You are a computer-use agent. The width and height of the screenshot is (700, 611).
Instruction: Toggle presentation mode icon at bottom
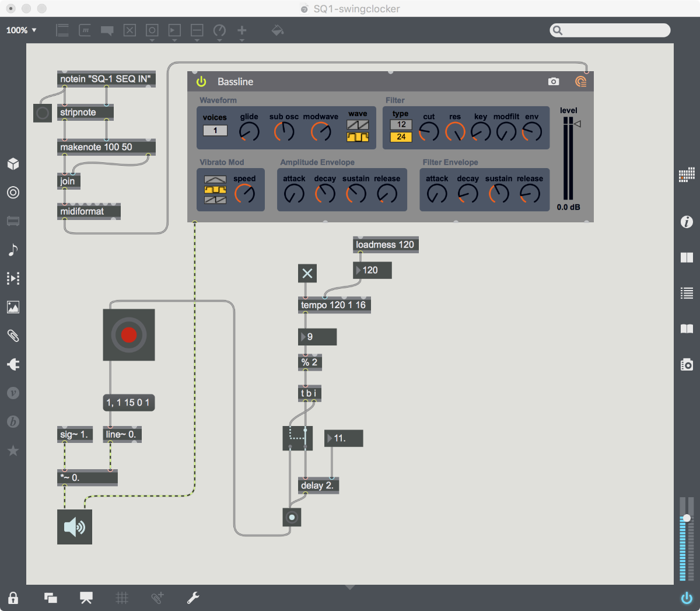tap(86, 598)
